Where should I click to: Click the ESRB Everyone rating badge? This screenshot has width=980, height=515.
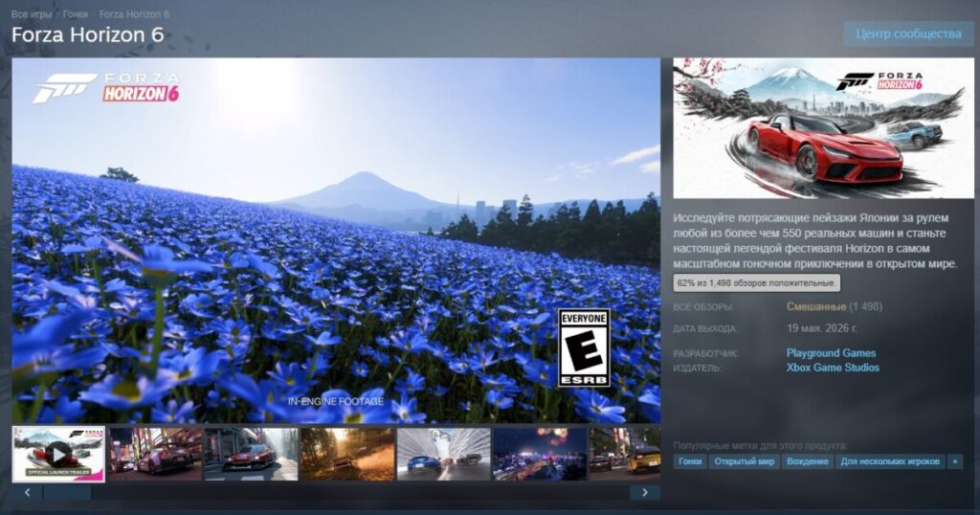(584, 347)
